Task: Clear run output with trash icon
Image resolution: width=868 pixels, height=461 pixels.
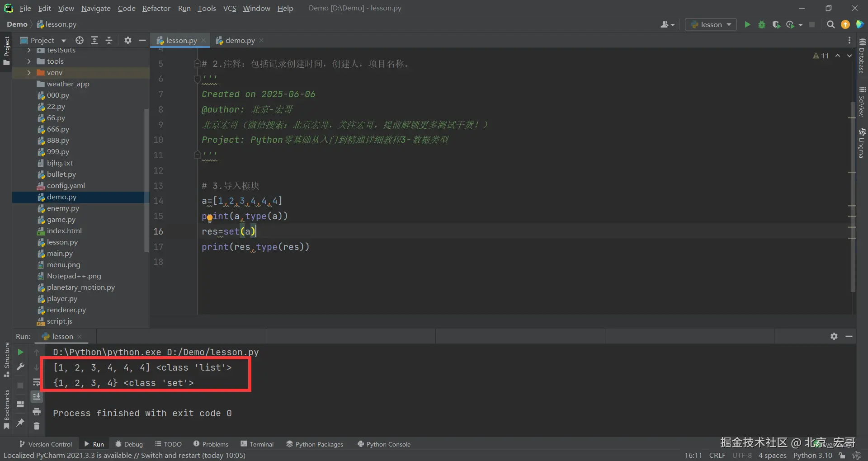Action: 37,426
